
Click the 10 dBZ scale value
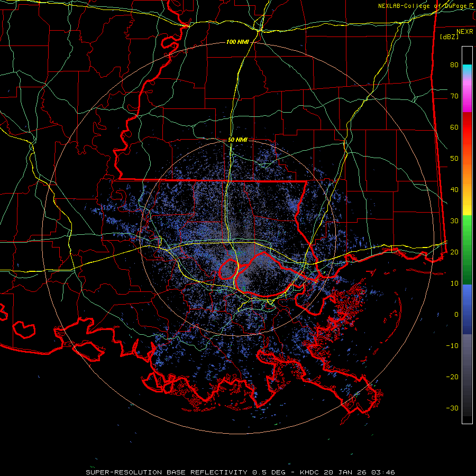pyautogui.click(x=454, y=283)
